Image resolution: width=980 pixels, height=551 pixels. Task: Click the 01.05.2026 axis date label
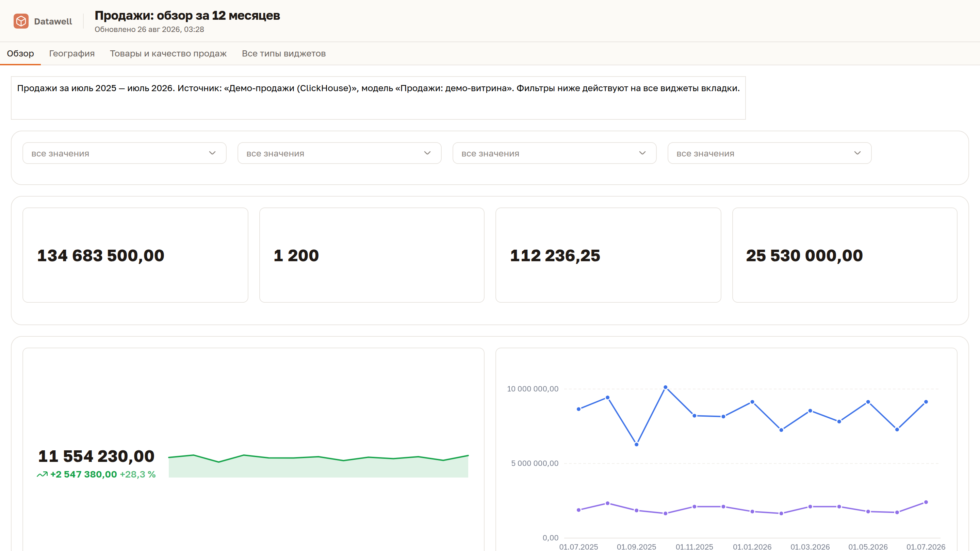(x=868, y=547)
